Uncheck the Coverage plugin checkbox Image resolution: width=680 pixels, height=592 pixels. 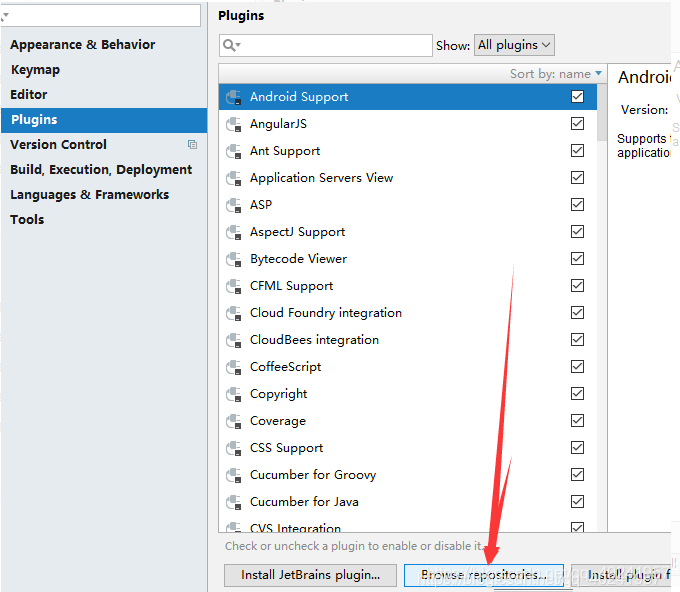tap(577, 420)
